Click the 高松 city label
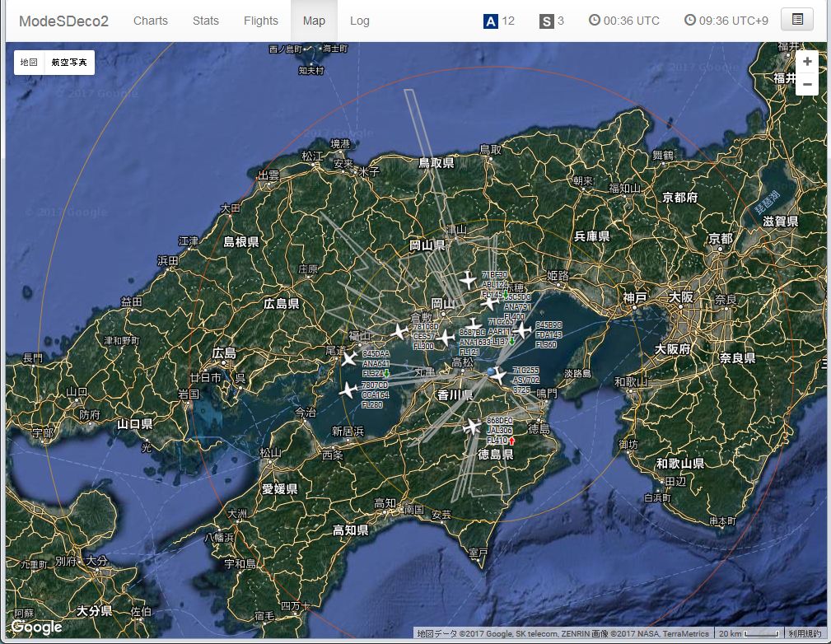This screenshot has height=644, width=831. (463, 362)
